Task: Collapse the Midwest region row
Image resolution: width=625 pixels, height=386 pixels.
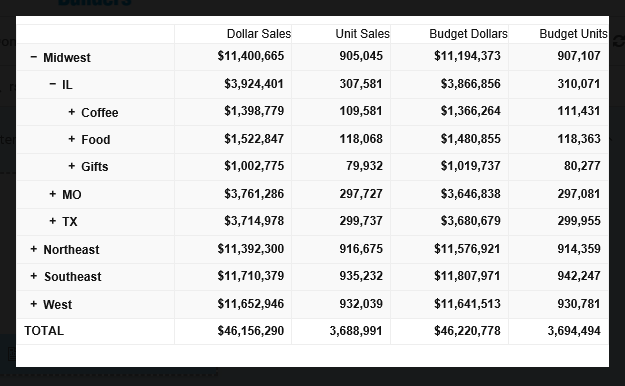Action: click(33, 57)
